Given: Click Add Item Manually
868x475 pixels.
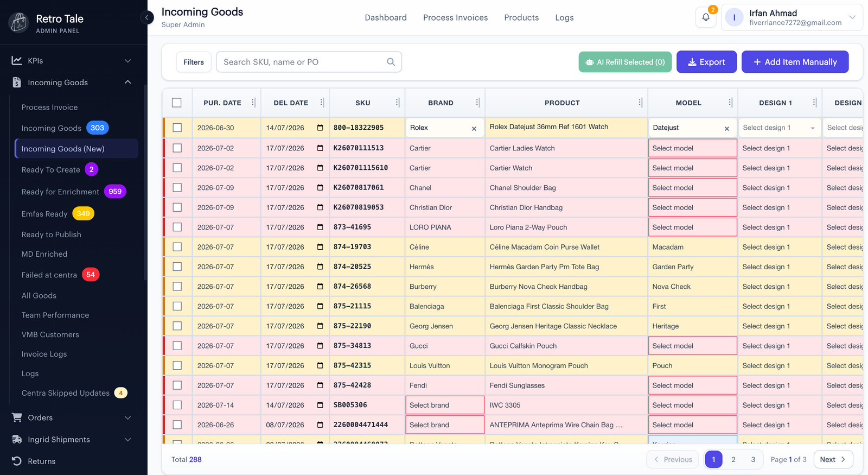Looking at the screenshot, I should (795, 62).
